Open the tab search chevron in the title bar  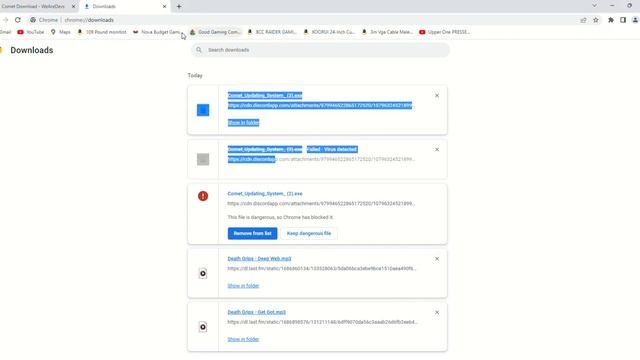coord(594,6)
